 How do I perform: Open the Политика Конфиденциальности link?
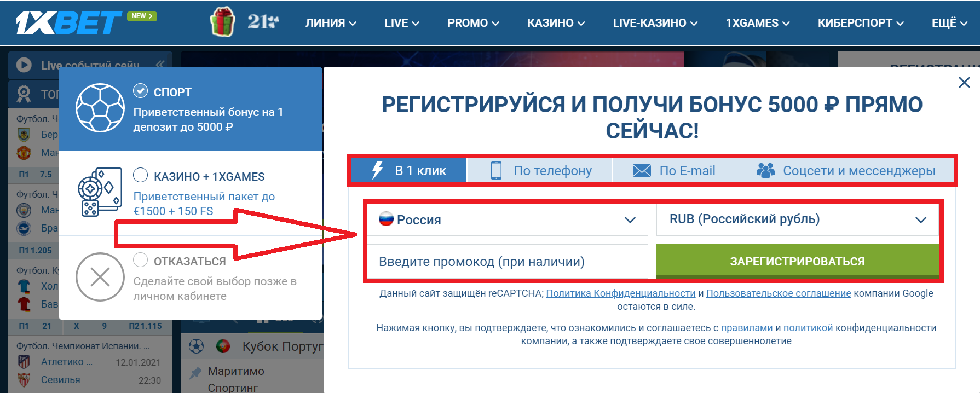tap(621, 293)
